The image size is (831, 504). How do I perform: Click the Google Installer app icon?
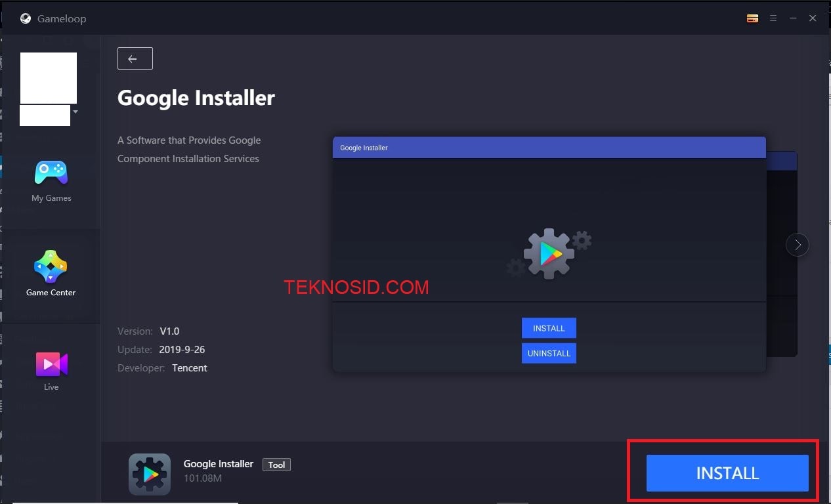point(150,474)
